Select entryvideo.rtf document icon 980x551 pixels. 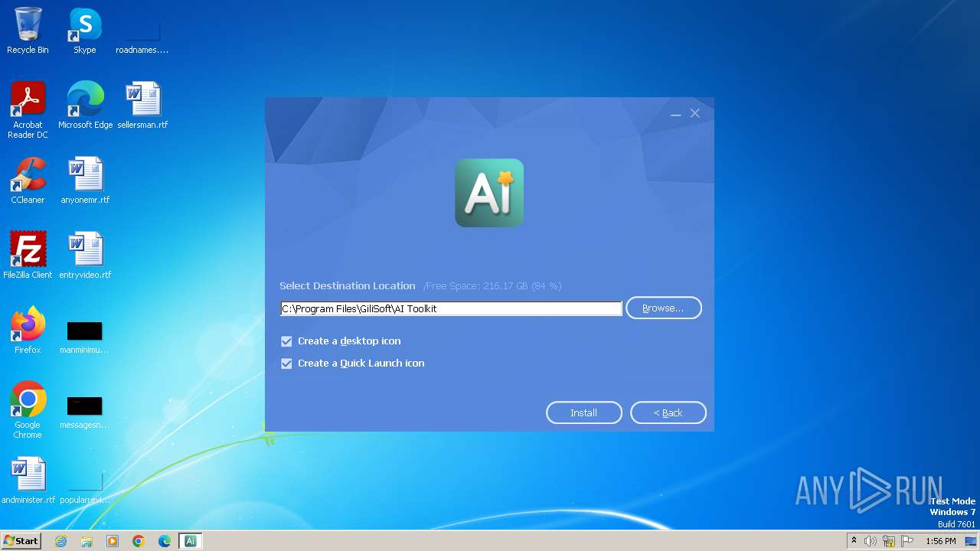pos(85,256)
